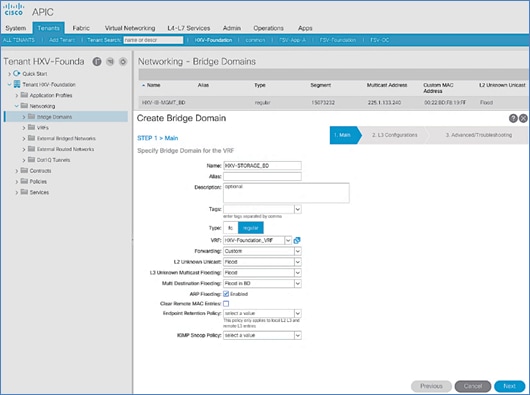This screenshot has width=530, height=395.
Task: Open the common tenant link
Action: (255, 40)
